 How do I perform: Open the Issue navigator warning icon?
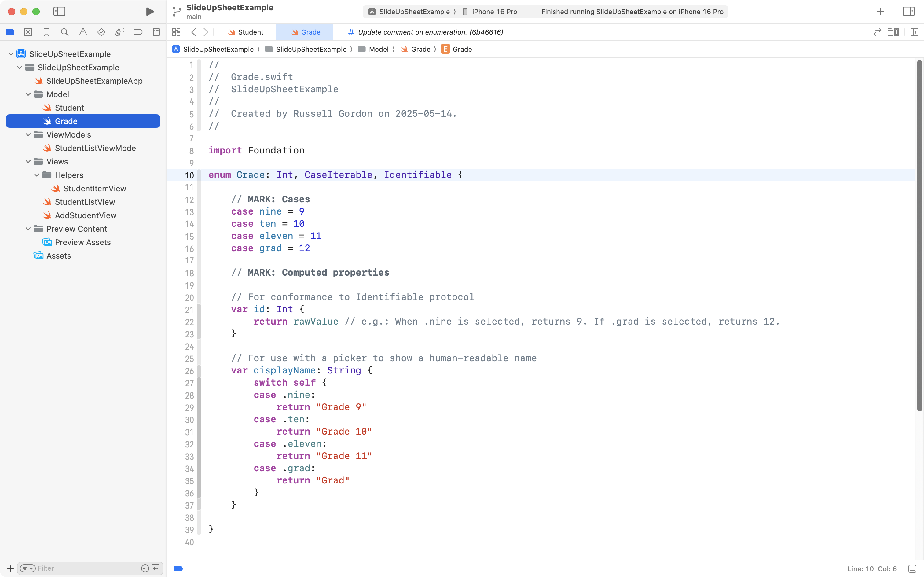click(83, 32)
